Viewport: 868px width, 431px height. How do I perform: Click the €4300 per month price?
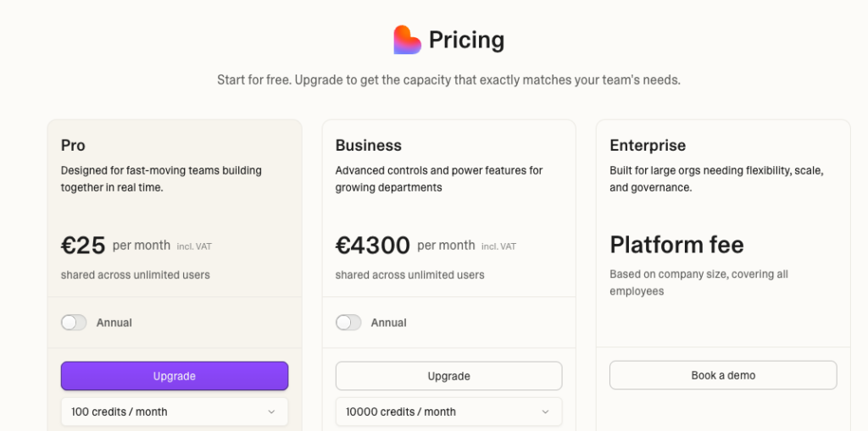click(373, 246)
